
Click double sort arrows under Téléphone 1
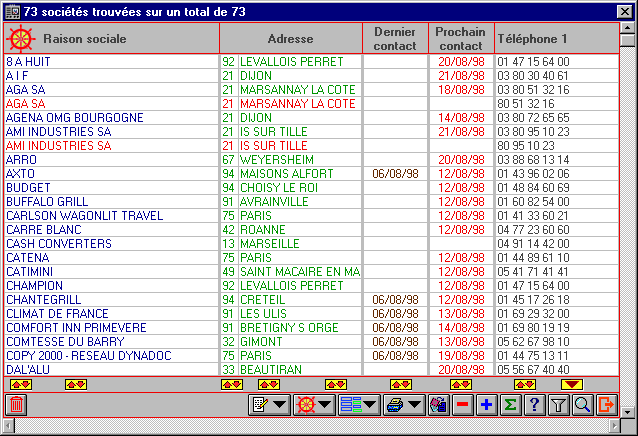tap(524, 384)
